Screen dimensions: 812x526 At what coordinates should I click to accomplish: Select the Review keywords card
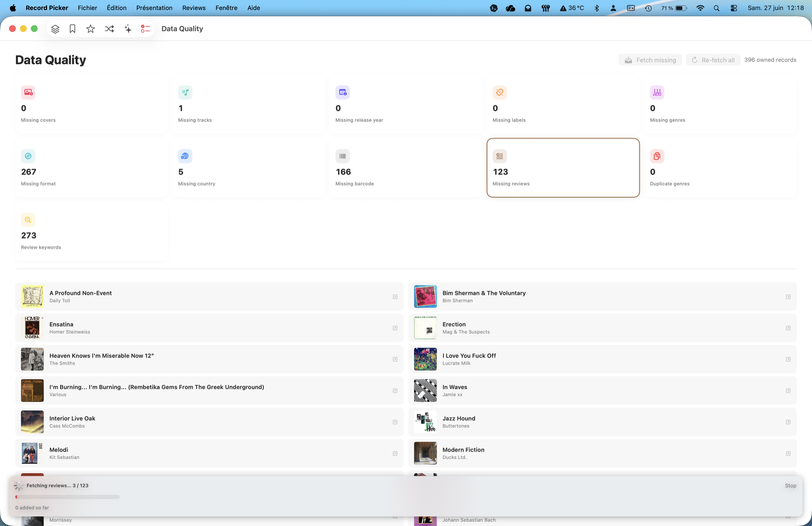(x=91, y=231)
